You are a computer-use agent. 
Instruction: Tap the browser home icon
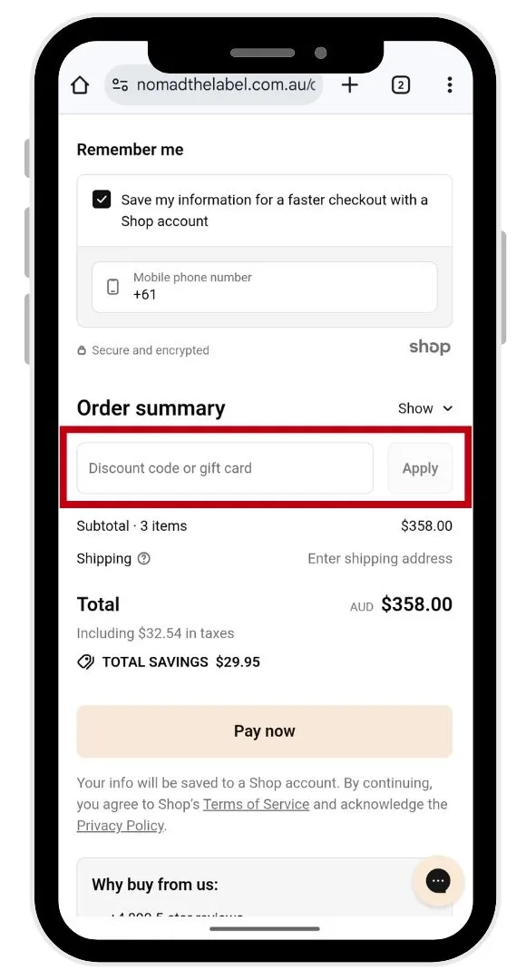[x=80, y=85]
